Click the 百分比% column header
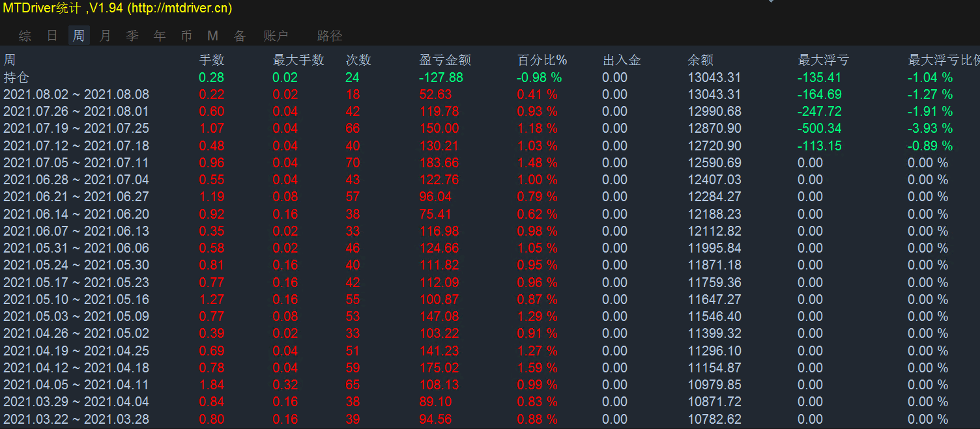 [x=542, y=61]
